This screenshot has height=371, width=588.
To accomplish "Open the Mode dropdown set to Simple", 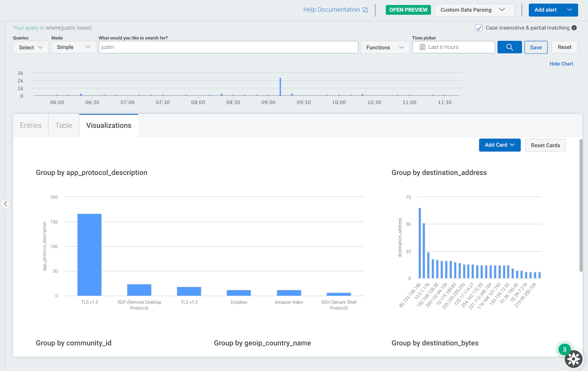I will [x=73, y=47].
